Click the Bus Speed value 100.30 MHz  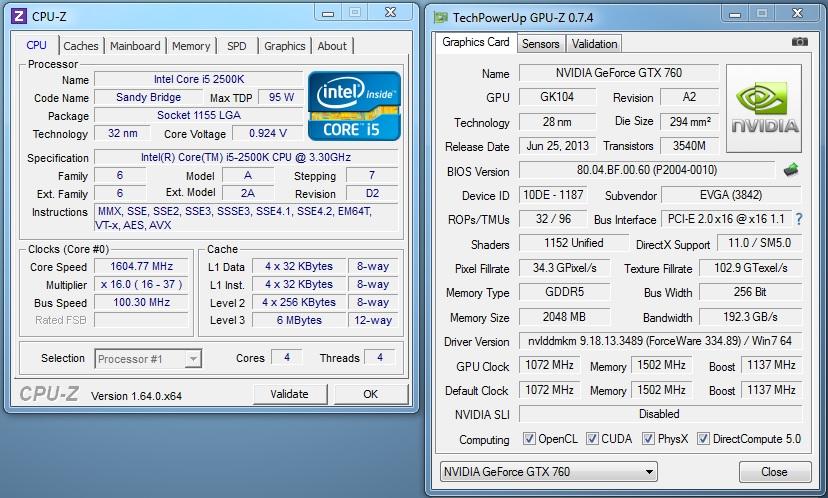pyautogui.click(x=141, y=302)
